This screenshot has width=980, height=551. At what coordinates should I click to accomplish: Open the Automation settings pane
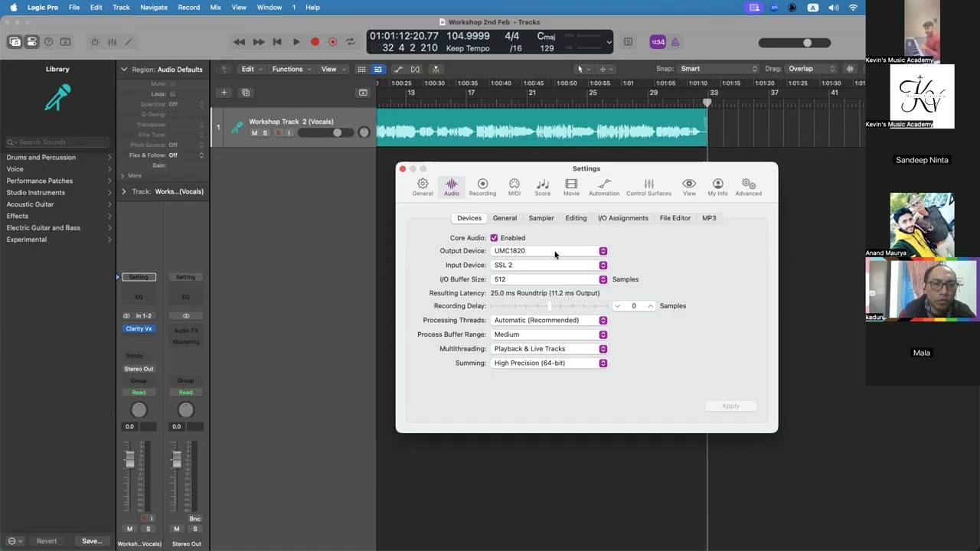pos(604,187)
